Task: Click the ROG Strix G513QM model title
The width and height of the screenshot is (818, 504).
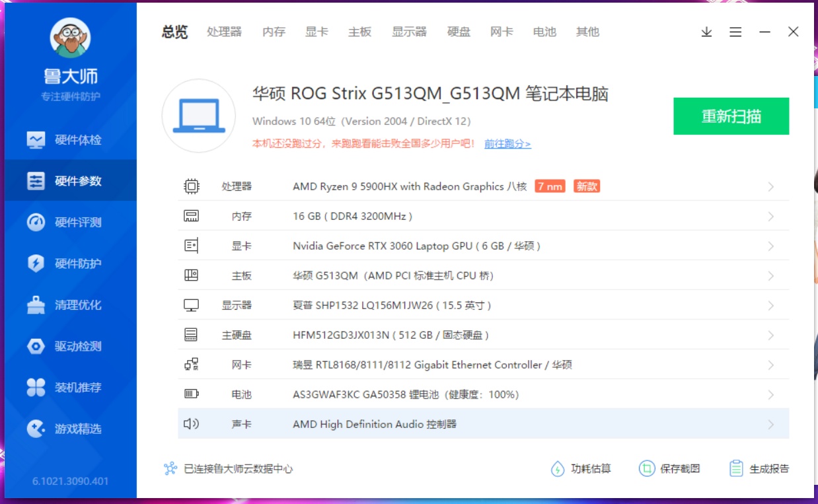Action: click(430, 94)
